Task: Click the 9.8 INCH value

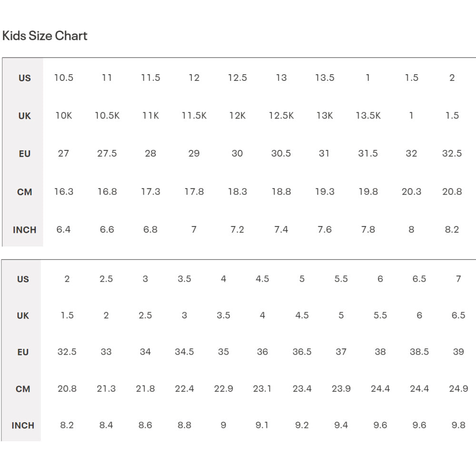Action: tap(458, 425)
